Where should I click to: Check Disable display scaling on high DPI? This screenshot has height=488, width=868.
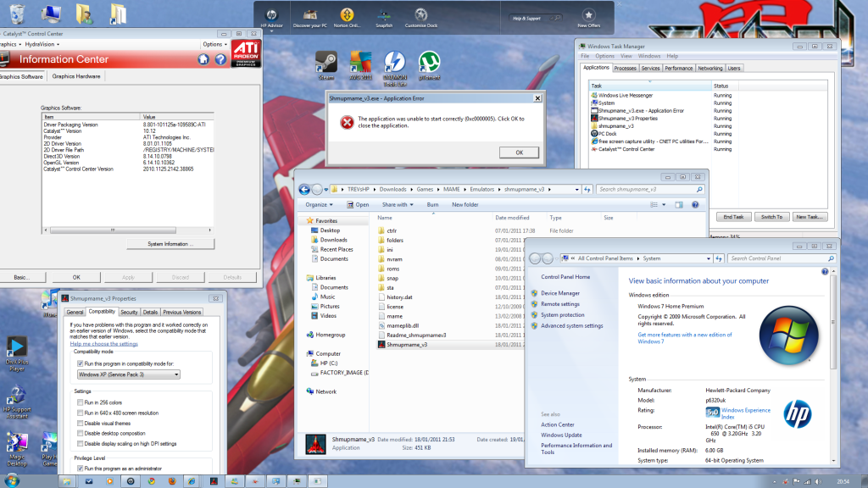coord(81,443)
